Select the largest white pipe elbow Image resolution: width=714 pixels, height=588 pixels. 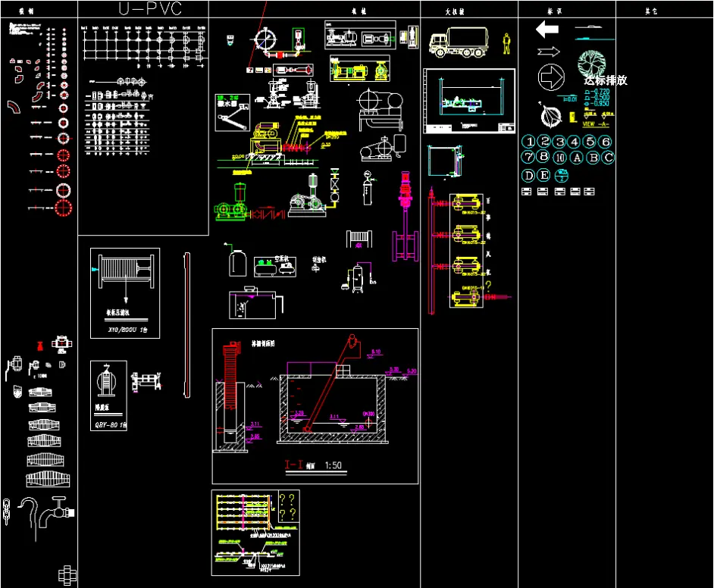click(x=14, y=107)
